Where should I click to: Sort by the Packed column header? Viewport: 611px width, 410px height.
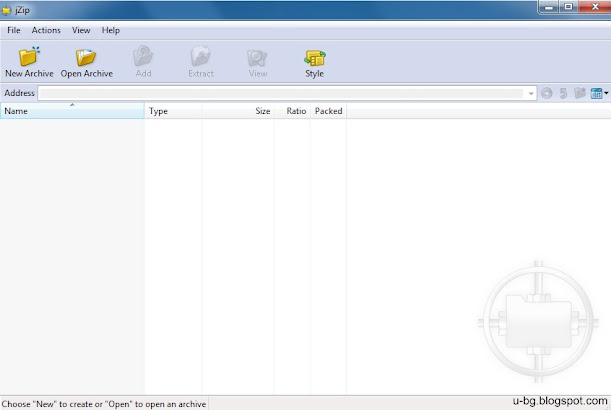click(328, 111)
